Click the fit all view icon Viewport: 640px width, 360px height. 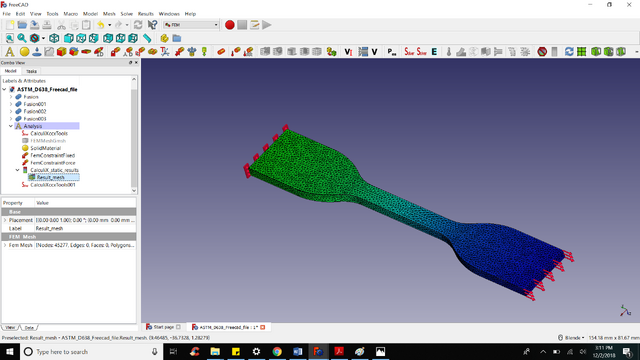[x=9, y=38]
